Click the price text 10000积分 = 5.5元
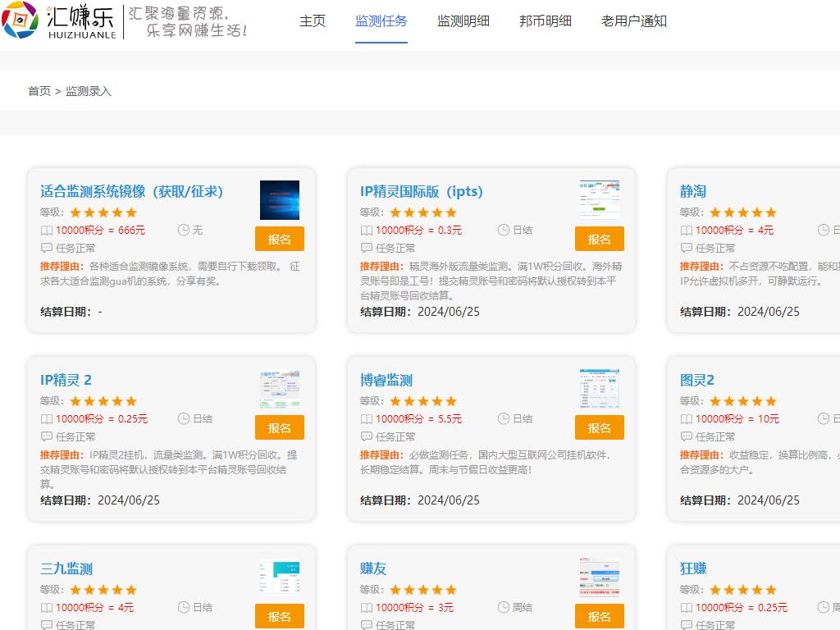The height and width of the screenshot is (630, 840). pos(419,419)
